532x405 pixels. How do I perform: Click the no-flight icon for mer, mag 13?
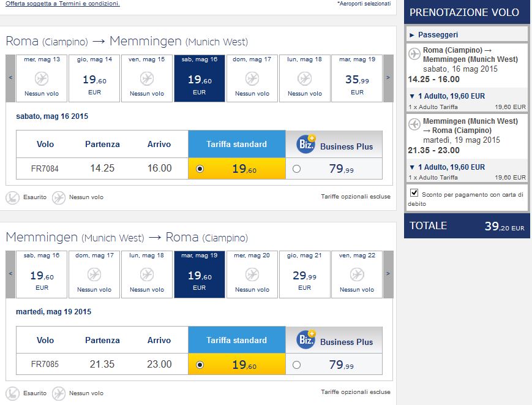(x=42, y=79)
